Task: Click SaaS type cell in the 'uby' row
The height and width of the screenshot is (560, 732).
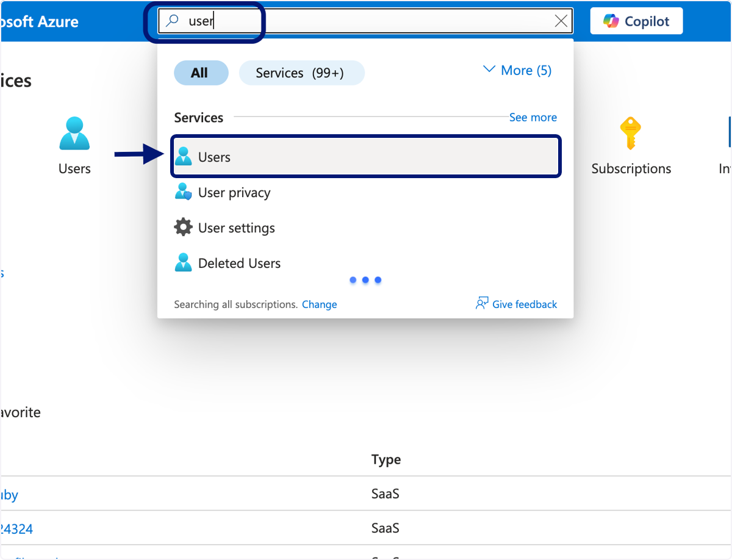Action: click(x=386, y=494)
